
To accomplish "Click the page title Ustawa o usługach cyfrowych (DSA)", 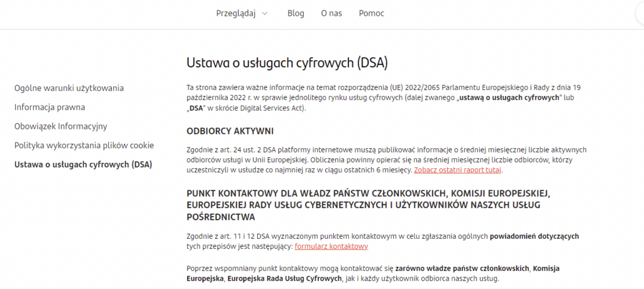I will tap(287, 63).
